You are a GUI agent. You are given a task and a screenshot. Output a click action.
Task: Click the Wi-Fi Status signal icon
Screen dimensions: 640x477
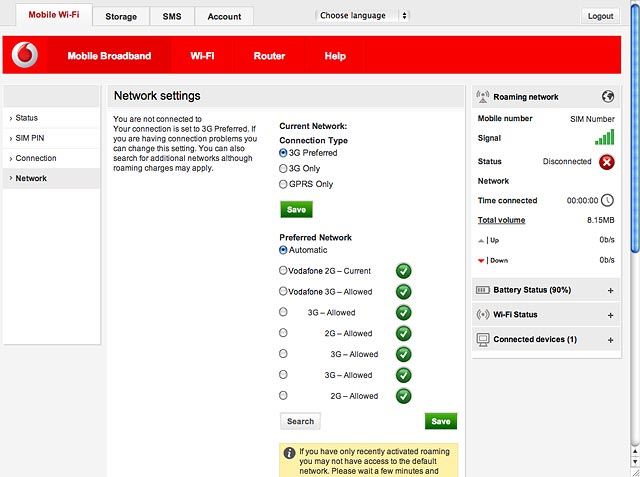coord(482,315)
